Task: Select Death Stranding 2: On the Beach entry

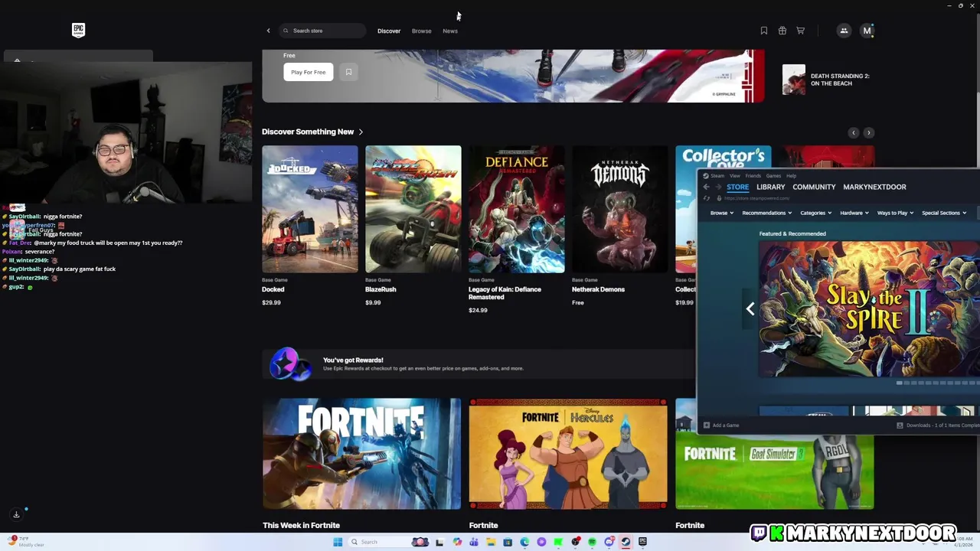Action: (827, 80)
